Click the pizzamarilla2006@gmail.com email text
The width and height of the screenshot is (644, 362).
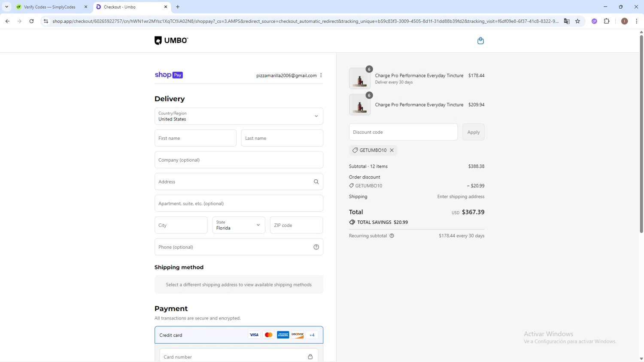[286, 75]
